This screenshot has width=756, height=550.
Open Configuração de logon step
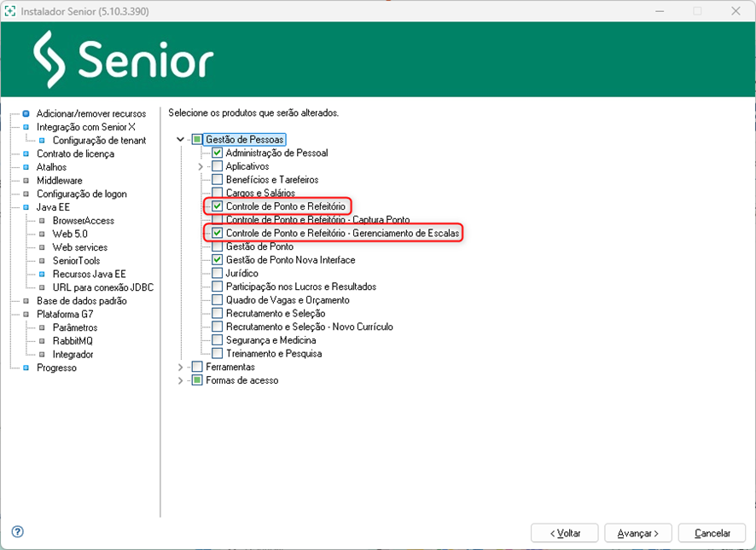pyautogui.click(x=81, y=194)
